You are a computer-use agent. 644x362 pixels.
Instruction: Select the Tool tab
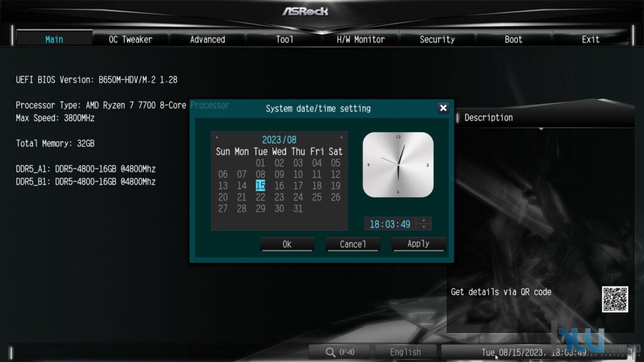coord(284,40)
